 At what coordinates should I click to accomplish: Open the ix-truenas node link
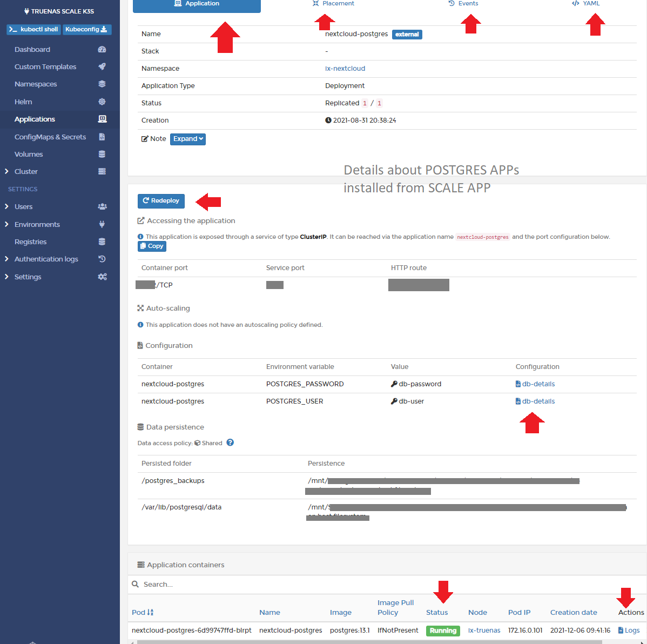click(x=484, y=630)
